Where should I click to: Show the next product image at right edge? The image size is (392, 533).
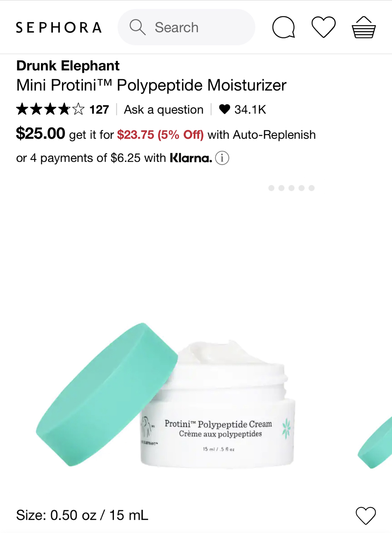click(x=375, y=442)
